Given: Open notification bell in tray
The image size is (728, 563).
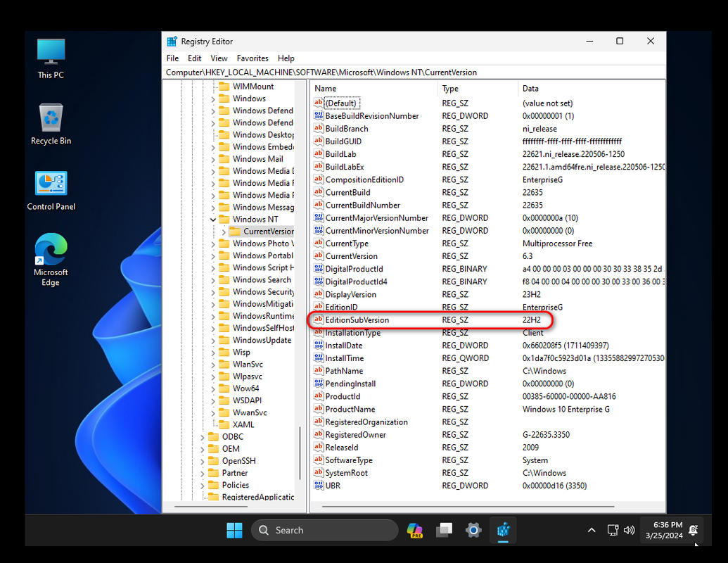Looking at the screenshot, I should click(x=693, y=530).
